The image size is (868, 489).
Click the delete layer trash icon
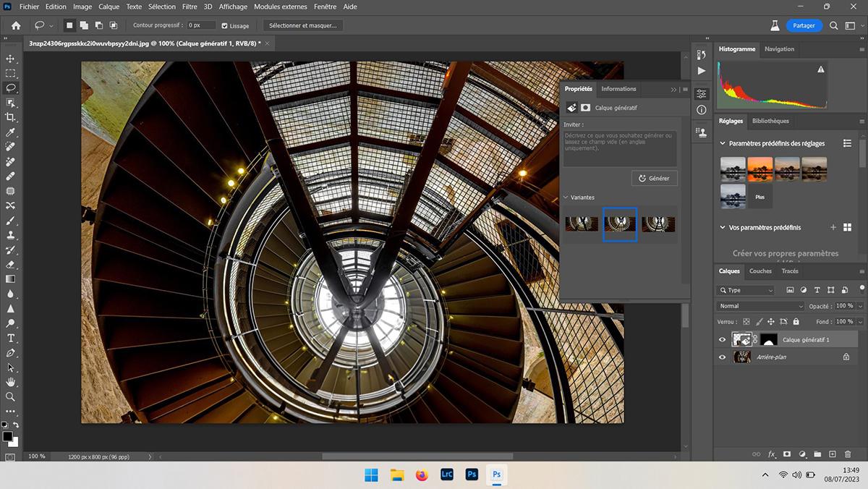point(848,454)
